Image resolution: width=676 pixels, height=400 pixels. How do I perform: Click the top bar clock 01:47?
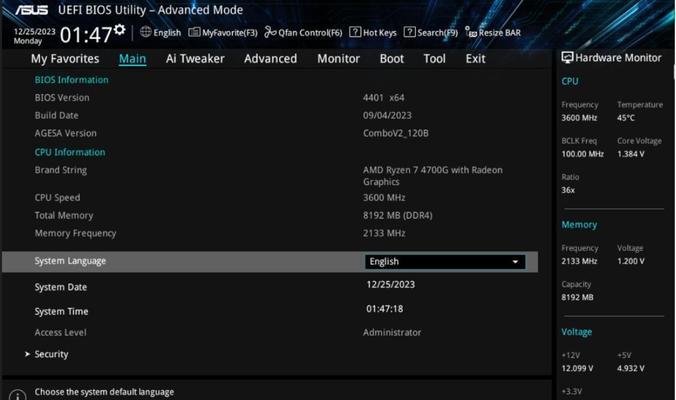pyautogui.click(x=86, y=35)
